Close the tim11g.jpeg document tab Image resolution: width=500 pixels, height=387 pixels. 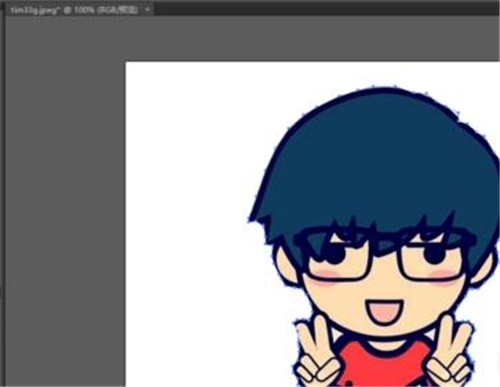pyautogui.click(x=147, y=10)
